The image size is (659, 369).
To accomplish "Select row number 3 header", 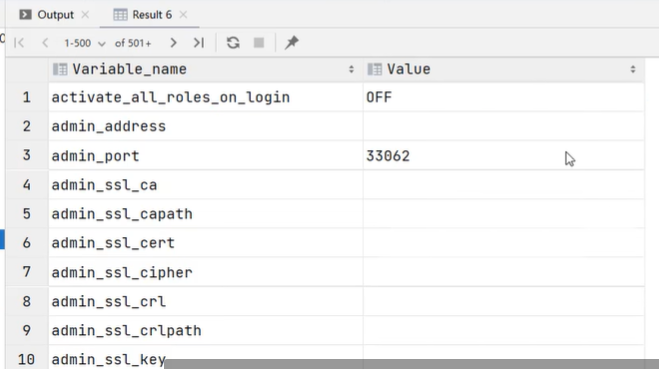I will click(x=27, y=156).
